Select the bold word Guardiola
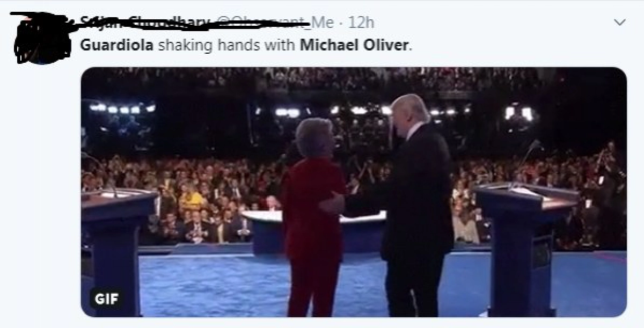Screen dimensions: 644x328 pos(117,45)
